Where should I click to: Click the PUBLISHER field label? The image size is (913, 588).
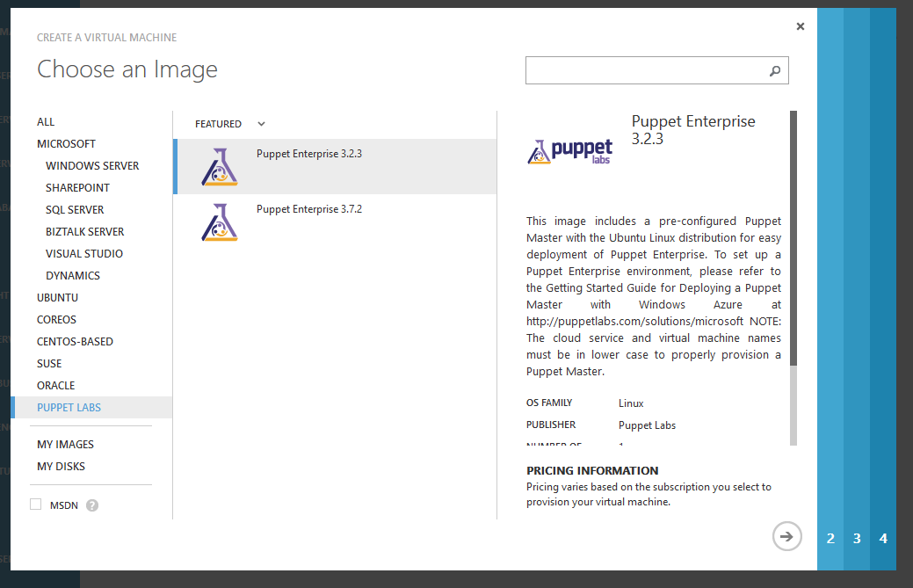click(551, 425)
